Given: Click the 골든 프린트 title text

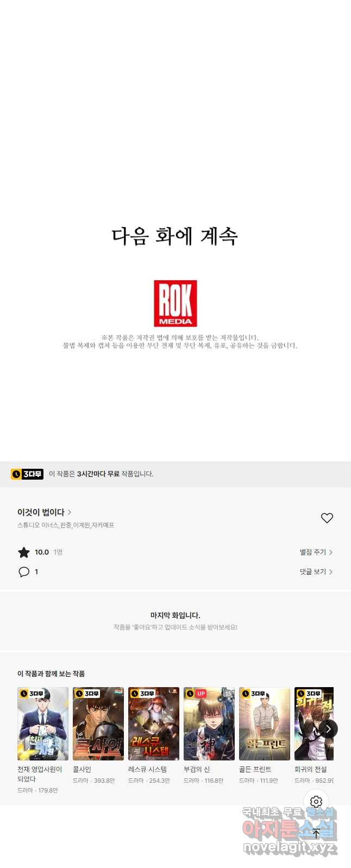Looking at the screenshot, I should (255, 770).
